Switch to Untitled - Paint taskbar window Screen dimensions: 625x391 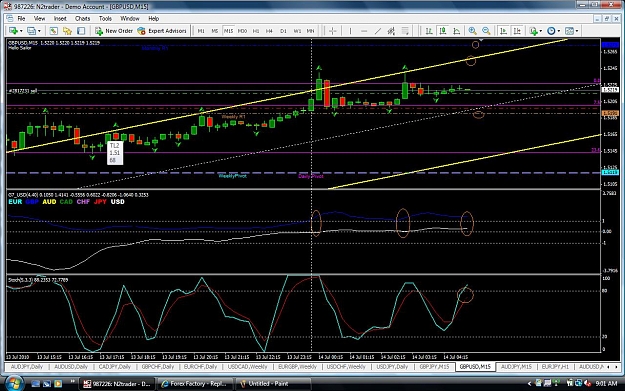click(x=273, y=384)
